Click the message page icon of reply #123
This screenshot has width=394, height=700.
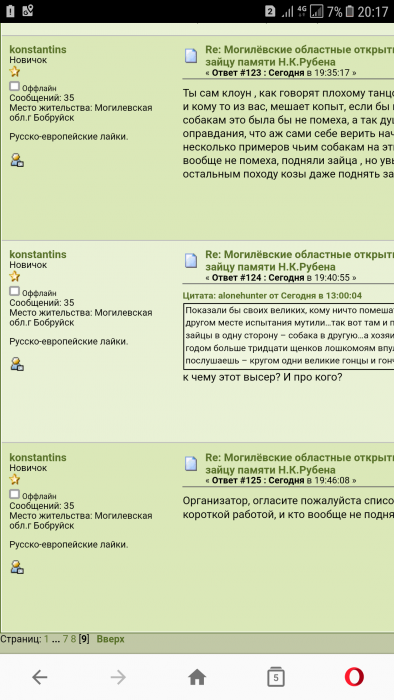[191, 55]
